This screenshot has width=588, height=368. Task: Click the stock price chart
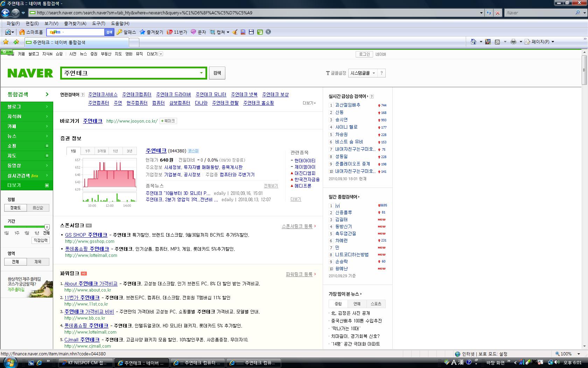(x=110, y=174)
